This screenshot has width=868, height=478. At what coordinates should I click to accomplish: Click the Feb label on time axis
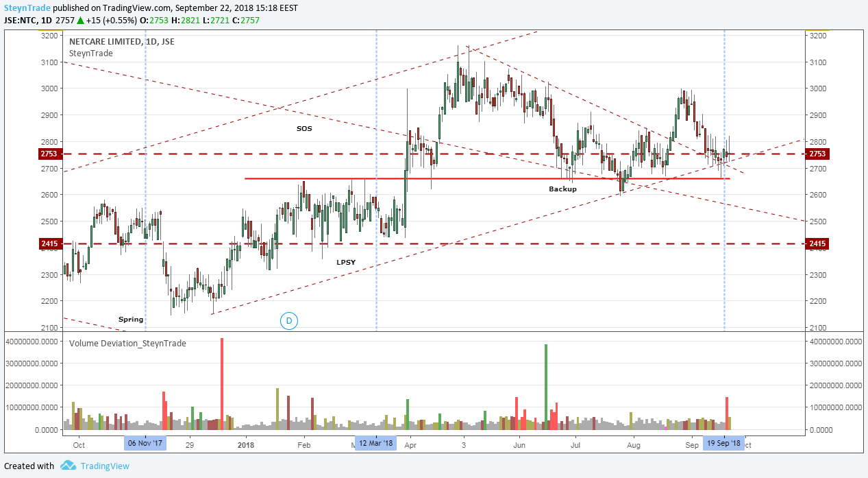[x=304, y=444]
